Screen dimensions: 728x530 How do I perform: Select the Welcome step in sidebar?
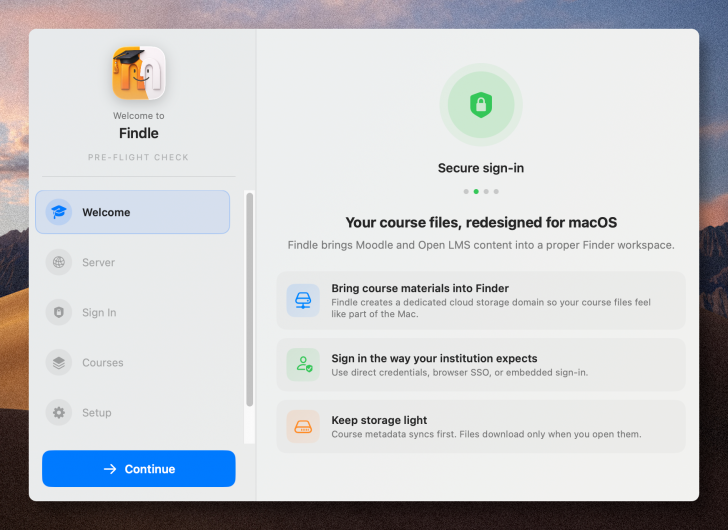(132, 212)
